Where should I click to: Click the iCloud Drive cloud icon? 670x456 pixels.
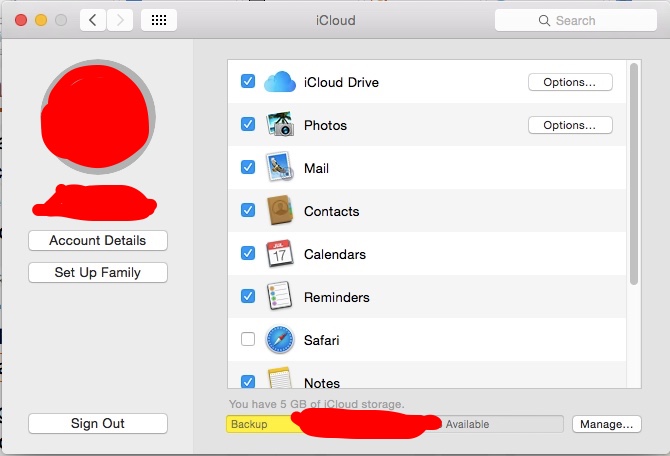pos(280,82)
